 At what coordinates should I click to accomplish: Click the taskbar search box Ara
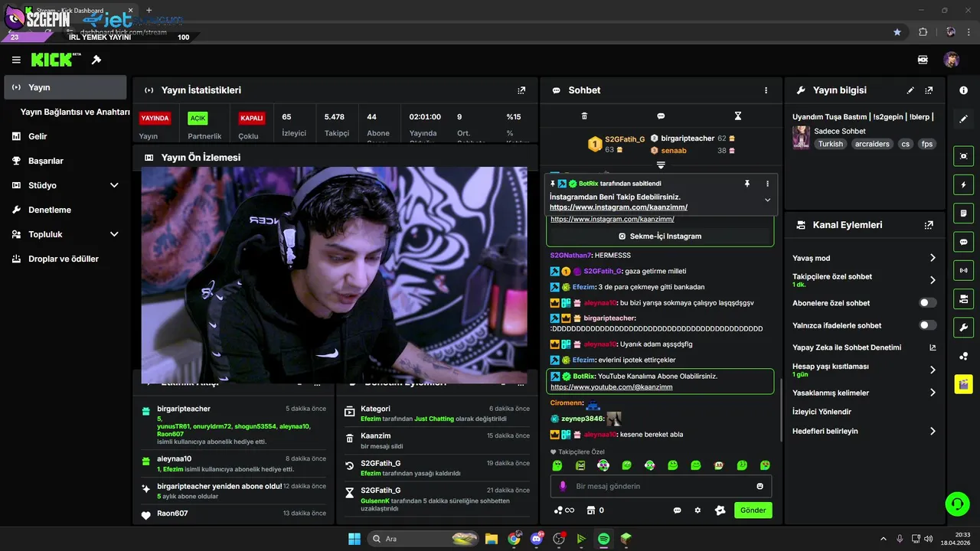click(423, 539)
